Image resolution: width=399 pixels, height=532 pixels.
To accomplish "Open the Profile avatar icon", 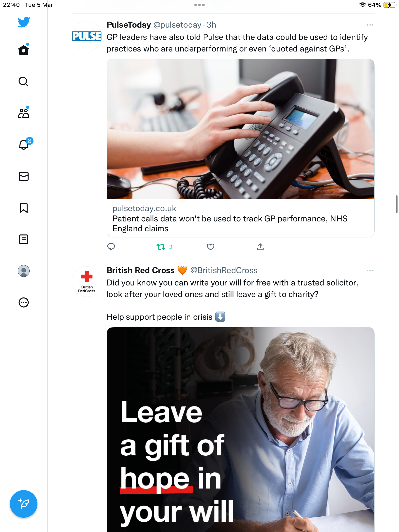I will pos(24,271).
